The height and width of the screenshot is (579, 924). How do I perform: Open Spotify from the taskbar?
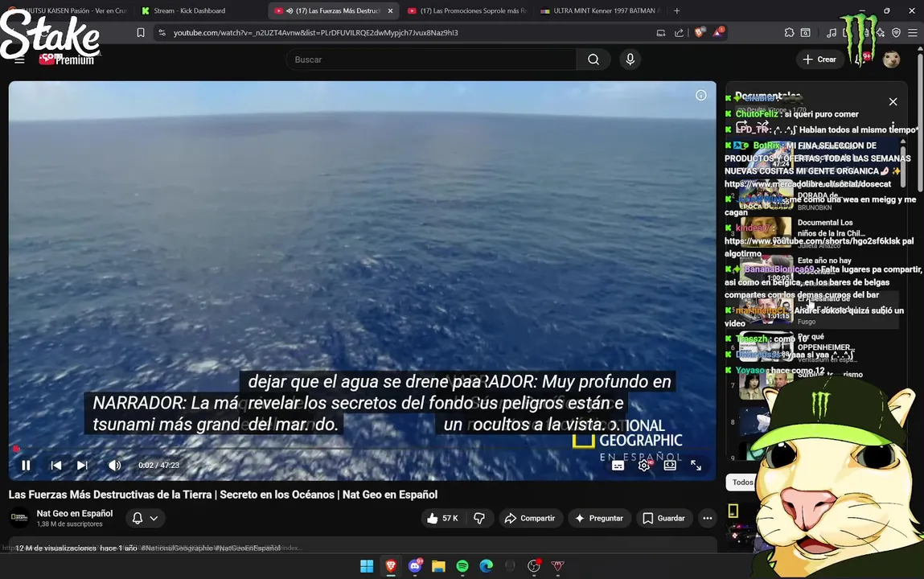tap(462, 566)
